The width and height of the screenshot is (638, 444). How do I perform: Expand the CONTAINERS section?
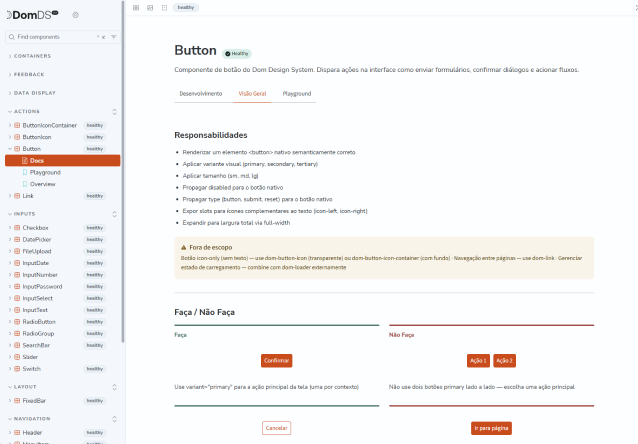(x=30, y=56)
